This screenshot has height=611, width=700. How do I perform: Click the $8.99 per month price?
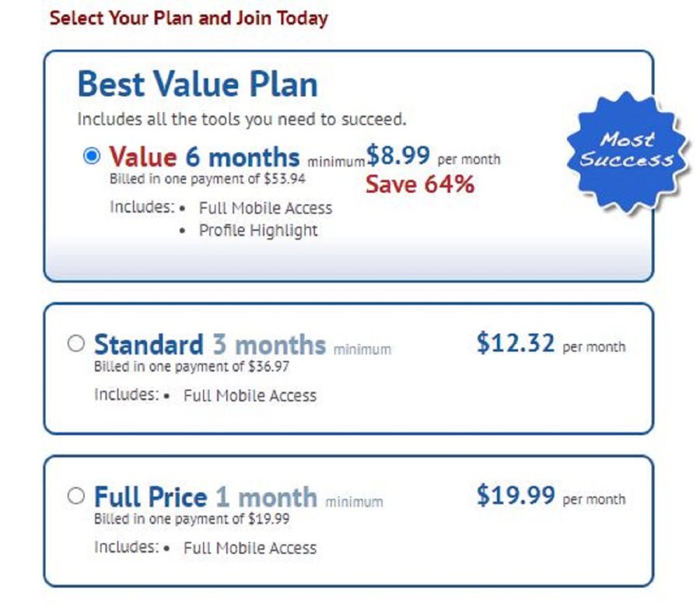433,156
